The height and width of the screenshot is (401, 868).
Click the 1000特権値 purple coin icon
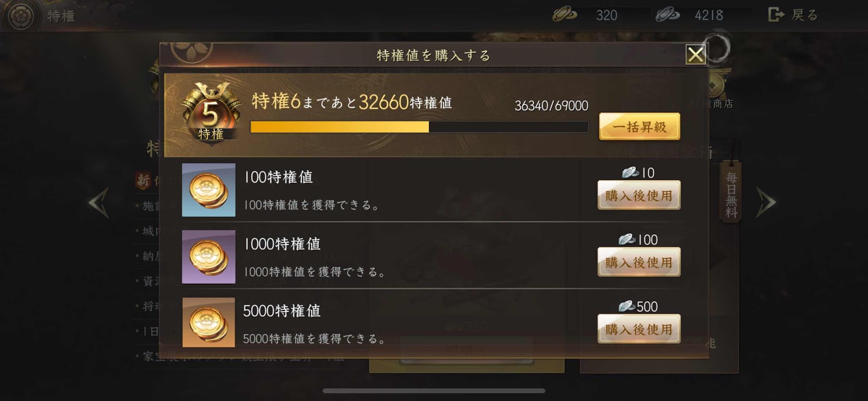pyautogui.click(x=208, y=257)
